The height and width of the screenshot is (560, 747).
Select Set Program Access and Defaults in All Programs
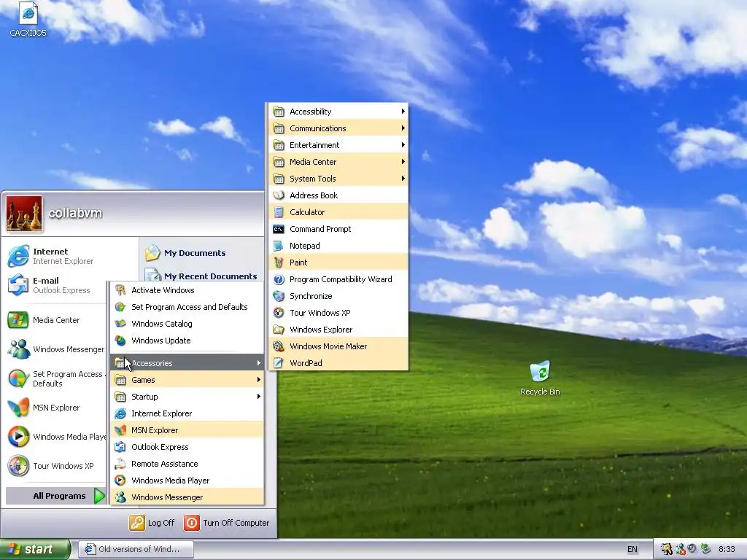click(187, 307)
